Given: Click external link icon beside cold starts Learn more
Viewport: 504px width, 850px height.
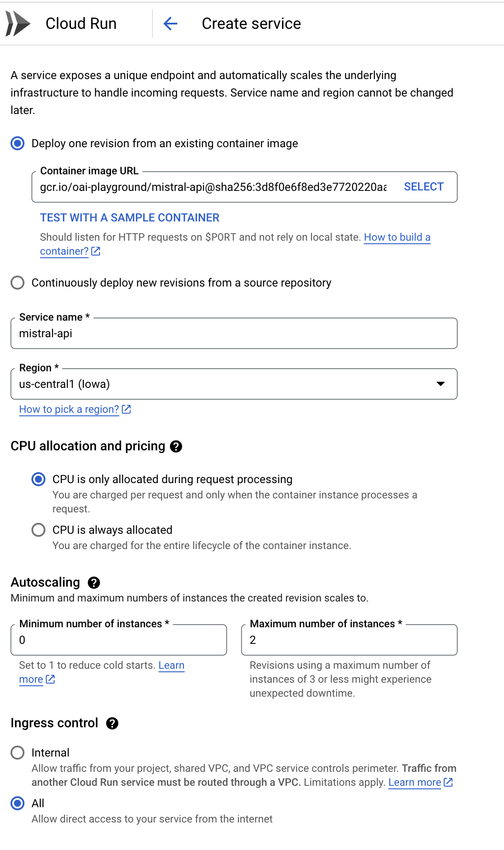Looking at the screenshot, I should [x=50, y=679].
